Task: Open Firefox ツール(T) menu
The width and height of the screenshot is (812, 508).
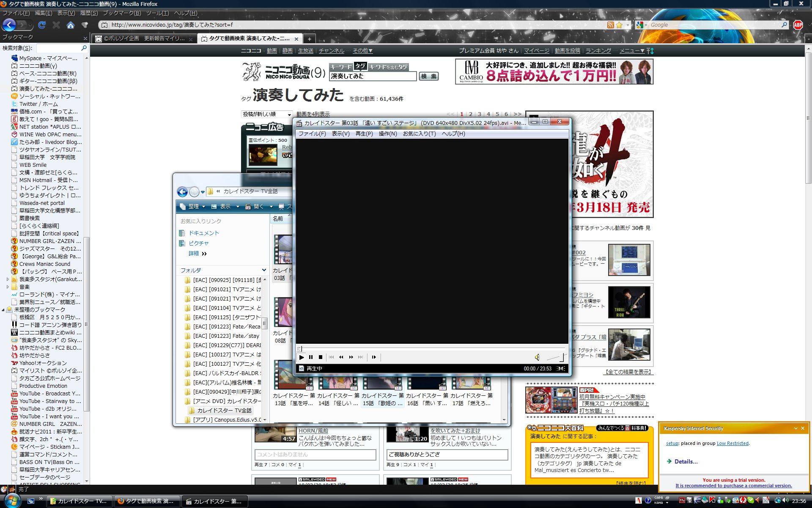Action: coord(157,13)
